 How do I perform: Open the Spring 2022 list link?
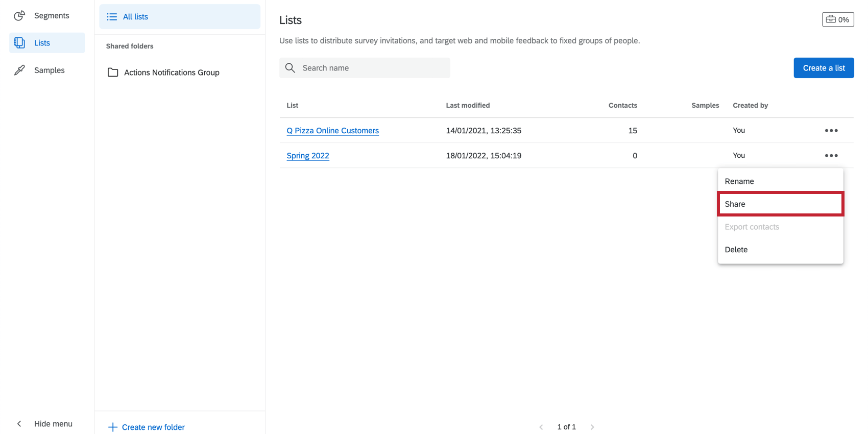click(308, 156)
